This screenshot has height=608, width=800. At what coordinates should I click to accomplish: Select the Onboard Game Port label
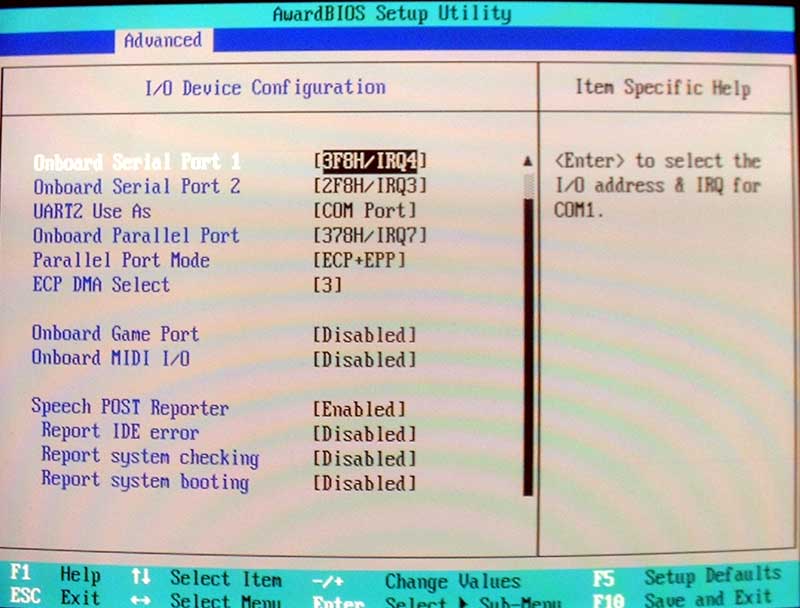115,334
